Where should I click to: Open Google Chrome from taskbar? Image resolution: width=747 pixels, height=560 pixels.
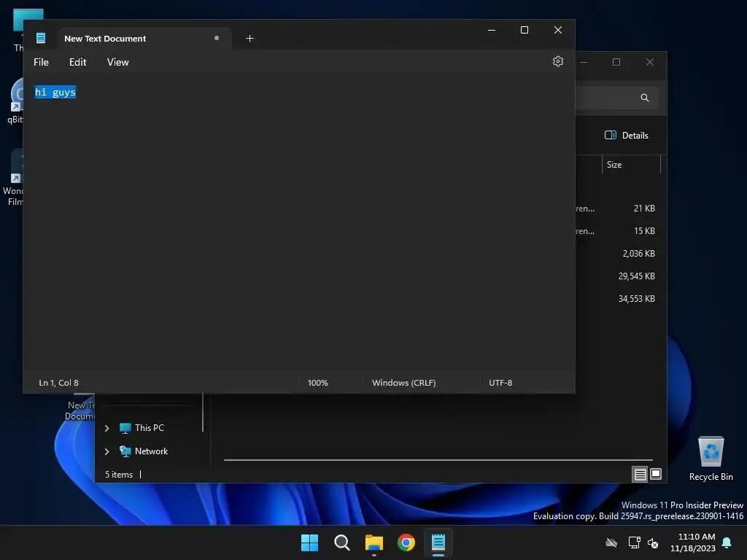coord(406,542)
